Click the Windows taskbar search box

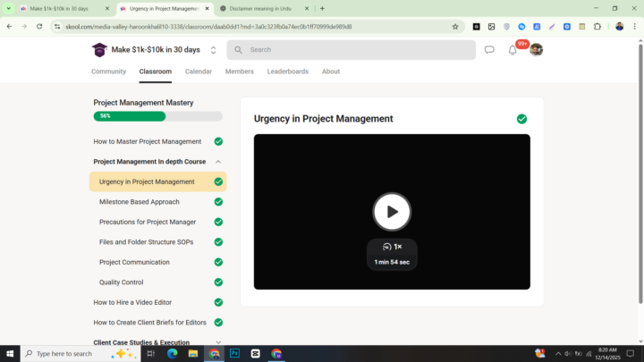click(x=80, y=353)
